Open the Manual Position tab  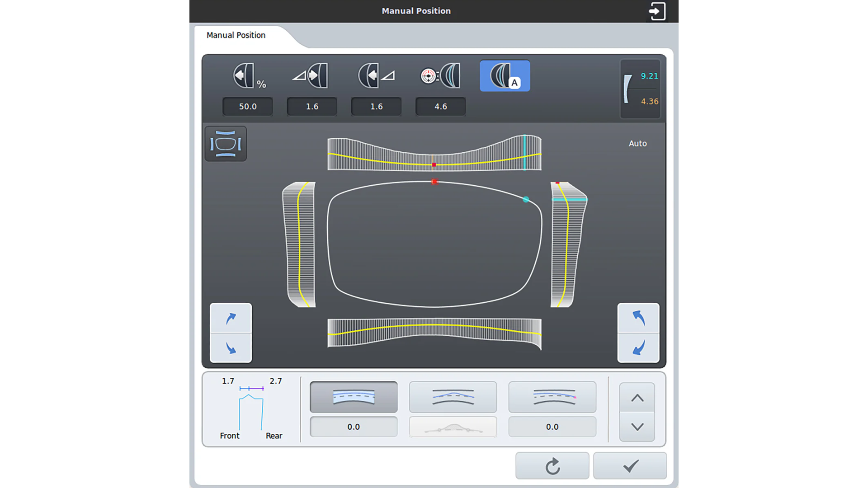tap(236, 35)
